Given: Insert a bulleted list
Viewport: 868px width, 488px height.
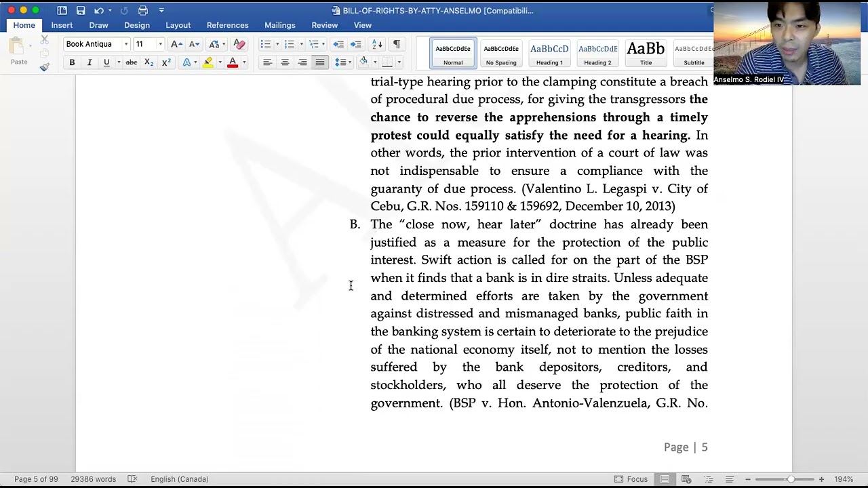Looking at the screenshot, I should tap(266, 44).
